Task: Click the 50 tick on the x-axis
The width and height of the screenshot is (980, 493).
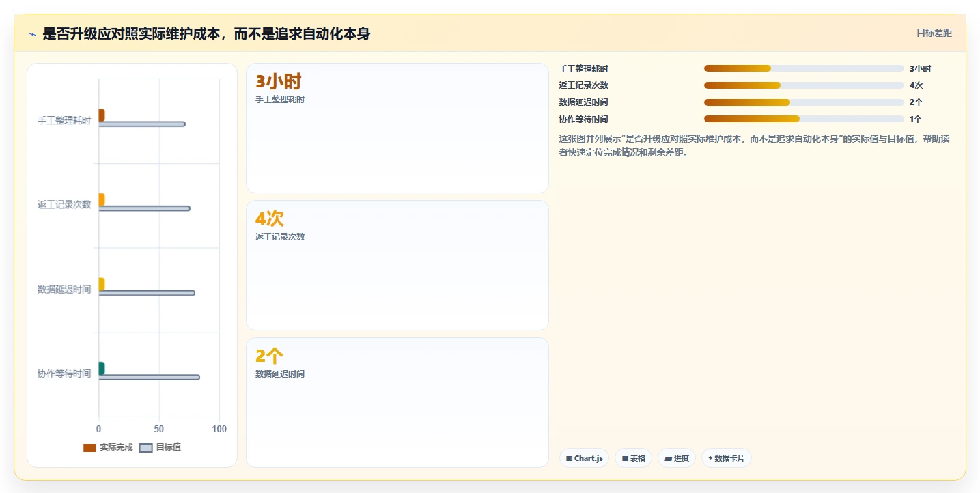Action: 159,429
